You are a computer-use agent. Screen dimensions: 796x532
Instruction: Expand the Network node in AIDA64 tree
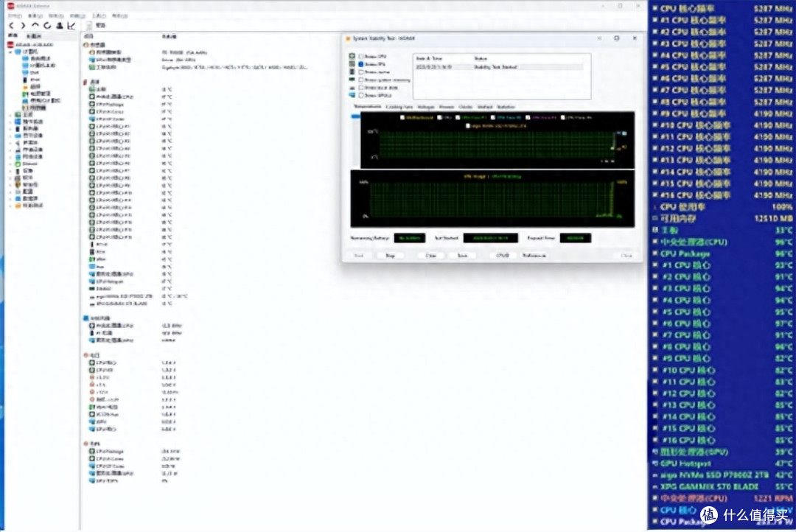pyautogui.click(x=10, y=157)
